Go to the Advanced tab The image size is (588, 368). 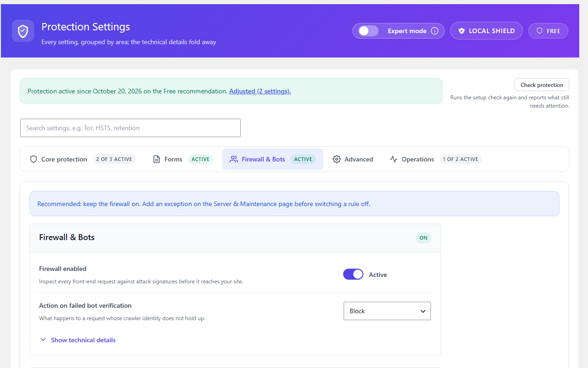point(353,159)
